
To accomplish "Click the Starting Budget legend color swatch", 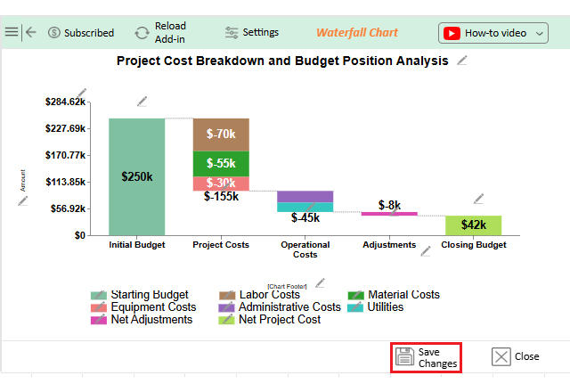I will [99, 296].
